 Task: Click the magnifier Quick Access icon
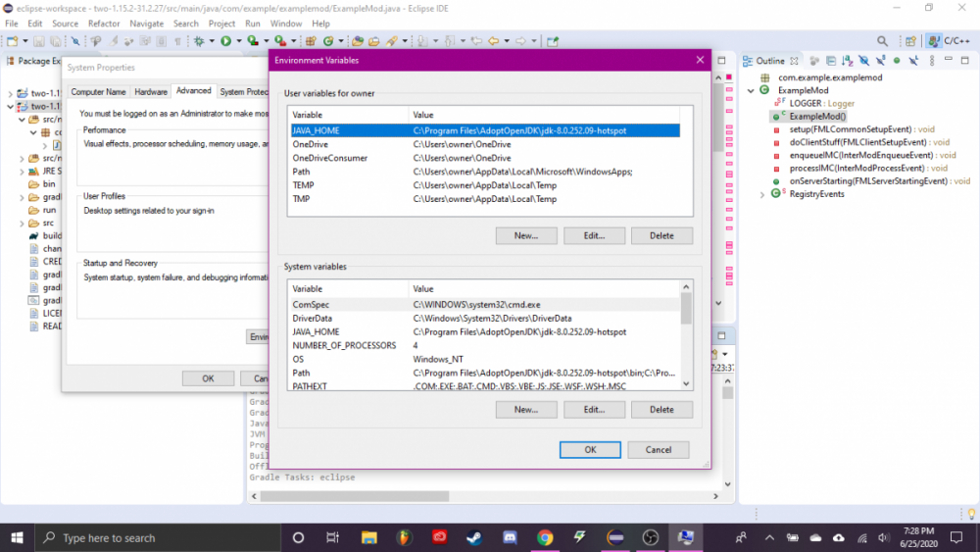click(882, 41)
